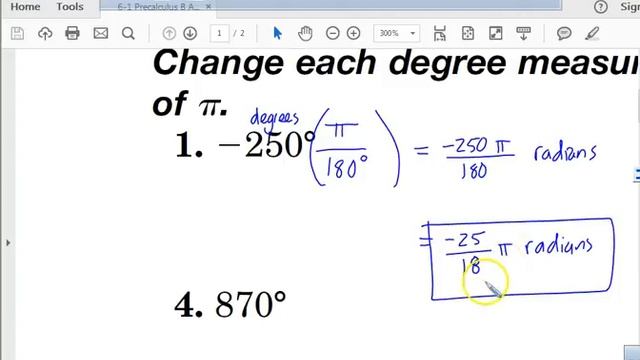This screenshot has width=640, height=360.
Task: Open read mode keyboard-arrow icon
Action: 523,33
